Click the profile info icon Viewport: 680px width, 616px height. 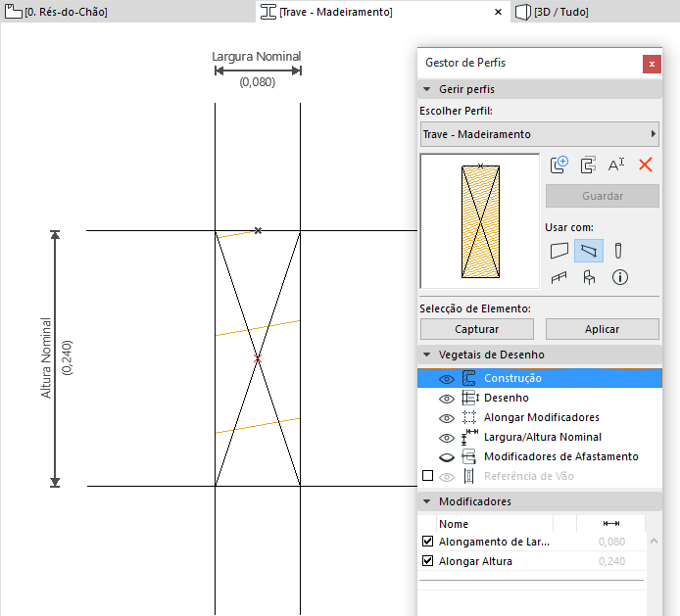pyautogui.click(x=619, y=277)
